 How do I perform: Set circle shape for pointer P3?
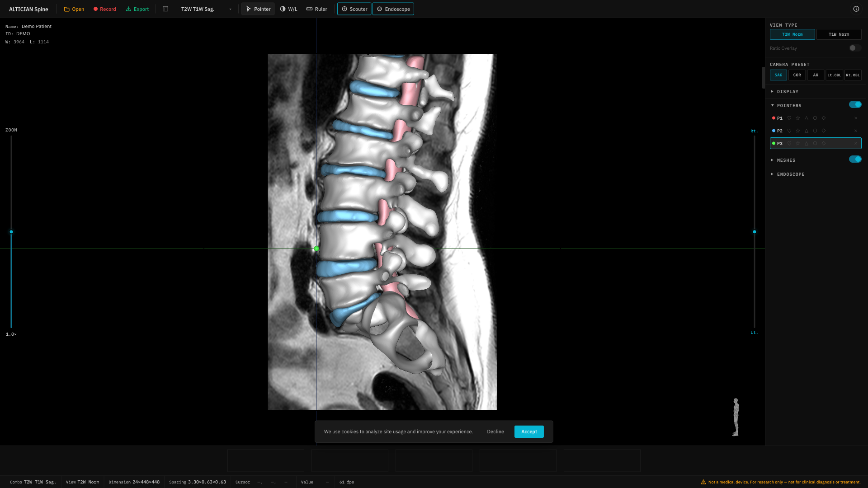[x=815, y=143]
